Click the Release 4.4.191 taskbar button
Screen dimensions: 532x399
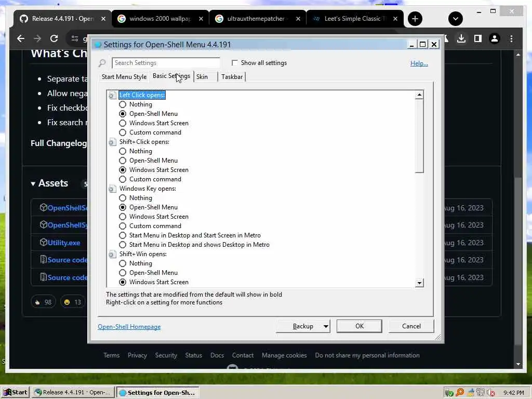click(73, 393)
